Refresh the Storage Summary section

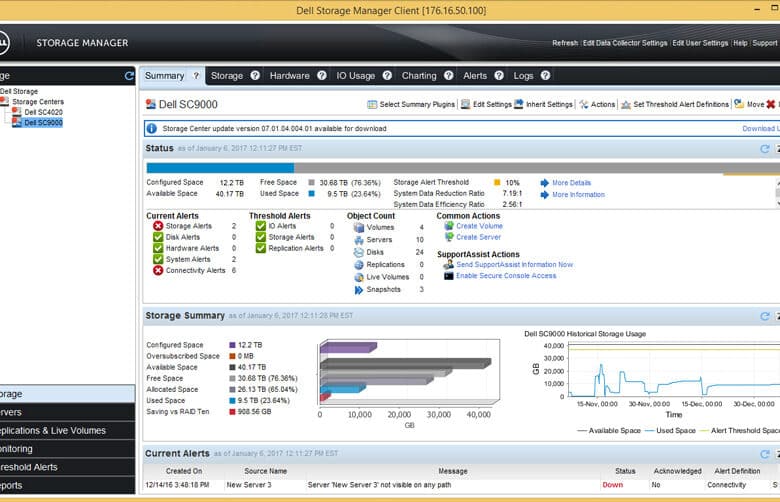pos(765,316)
